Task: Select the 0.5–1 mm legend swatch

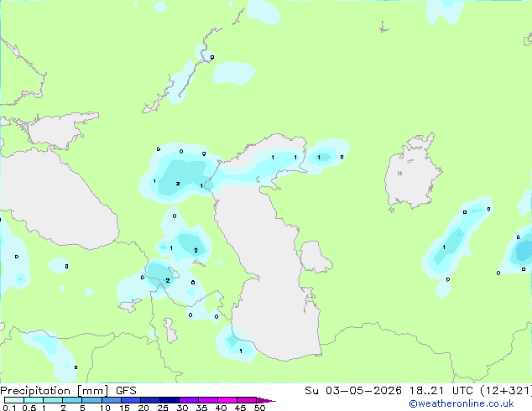Action: click(x=34, y=400)
